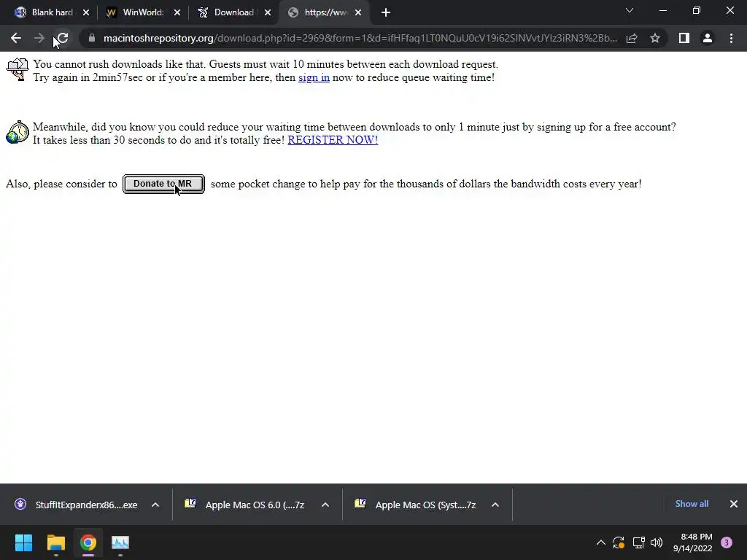Open the monitoring app on the taskbar
The height and width of the screenshot is (560, 747).
[120, 542]
